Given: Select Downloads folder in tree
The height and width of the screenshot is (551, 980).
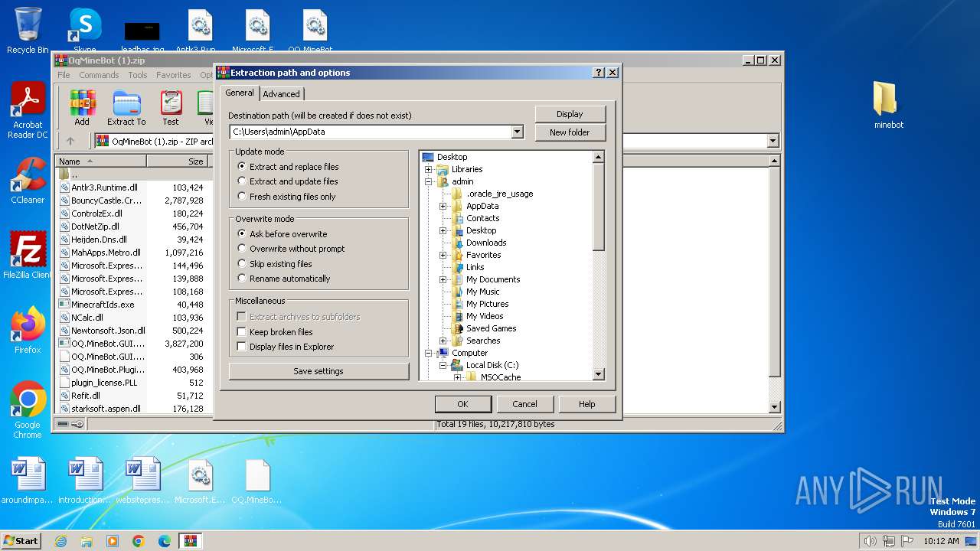Looking at the screenshot, I should [486, 243].
